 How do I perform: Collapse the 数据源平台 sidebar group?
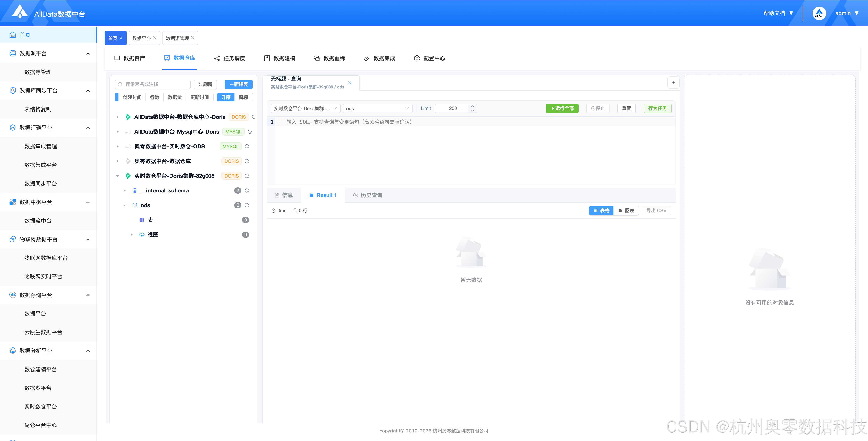(88, 53)
